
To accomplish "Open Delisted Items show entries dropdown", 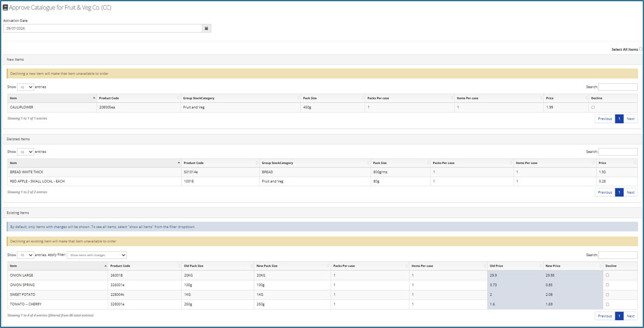I will pos(25,152).
